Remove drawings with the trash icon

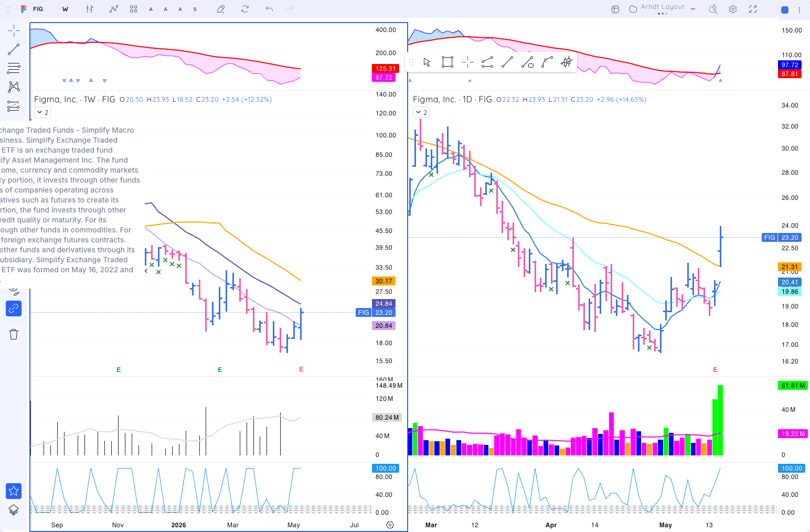click(x=14, y=334)
